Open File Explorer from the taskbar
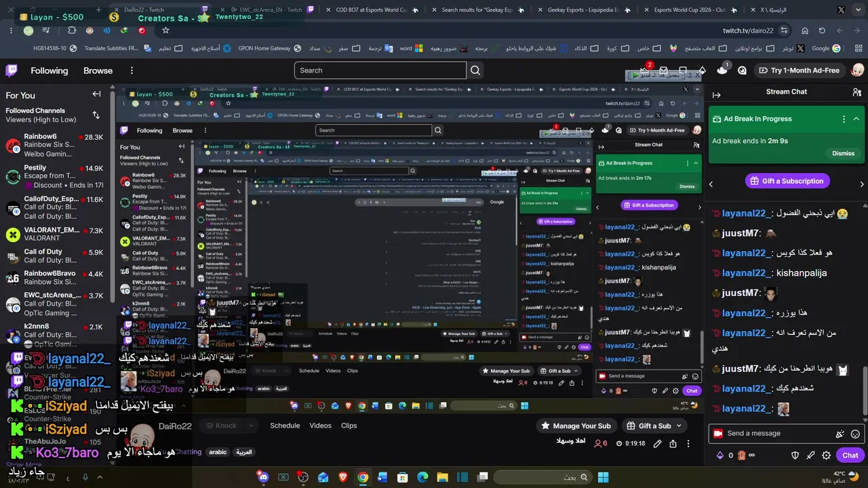Image resolution: width=868 pixels, height=488 pixels. pos(443,477)
